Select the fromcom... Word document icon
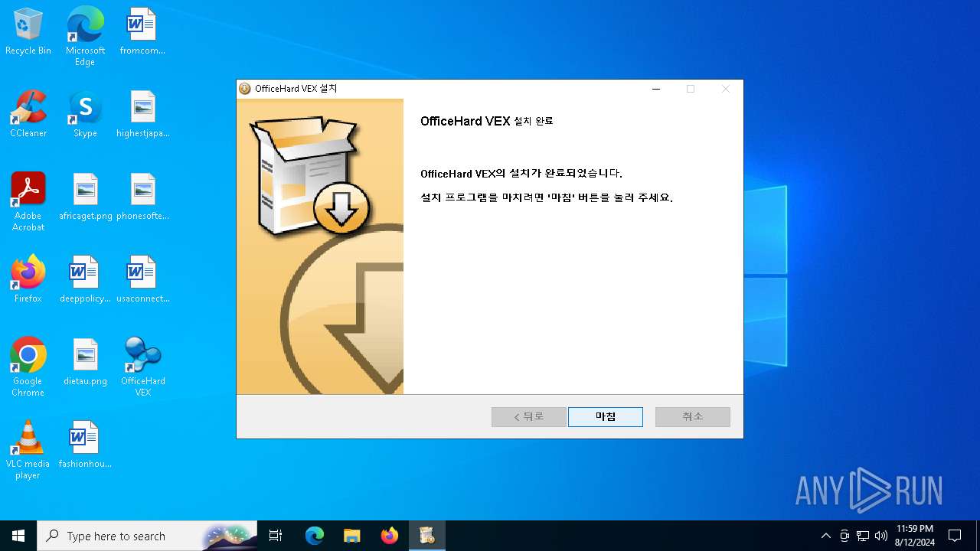Image resolution: width=980 pixels, height=551 pixels. 142,32
